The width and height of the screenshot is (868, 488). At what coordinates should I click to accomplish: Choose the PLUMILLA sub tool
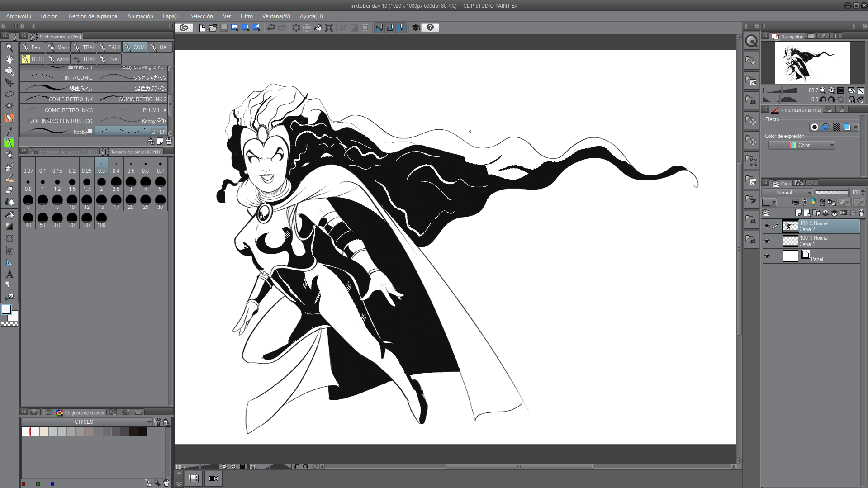[x=132, y=110]
